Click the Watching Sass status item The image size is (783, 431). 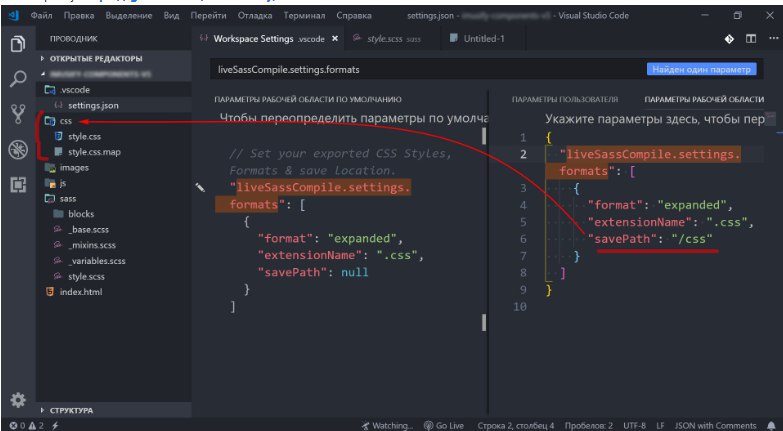(388, 426)
